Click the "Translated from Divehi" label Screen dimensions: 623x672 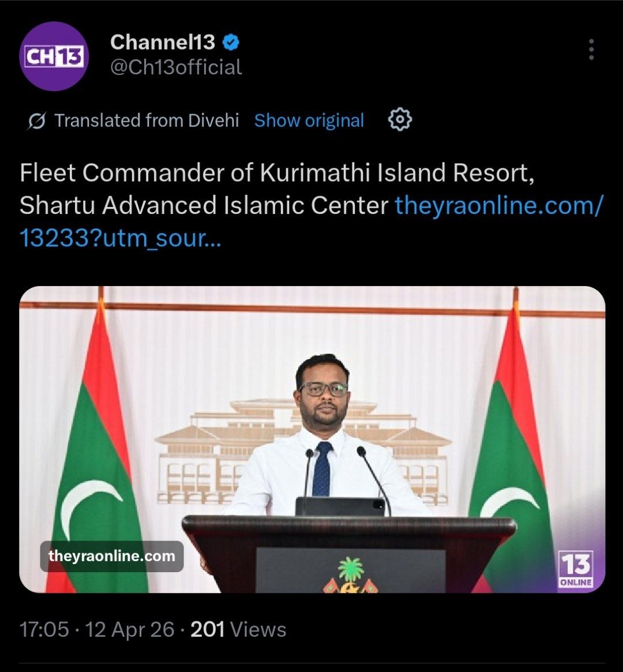(x=147, y=121)
